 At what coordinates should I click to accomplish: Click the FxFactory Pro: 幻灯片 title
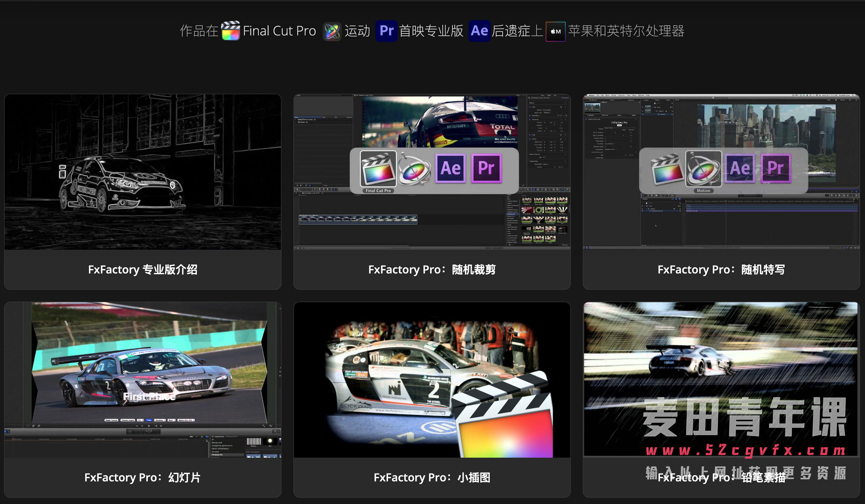point(143,478)
